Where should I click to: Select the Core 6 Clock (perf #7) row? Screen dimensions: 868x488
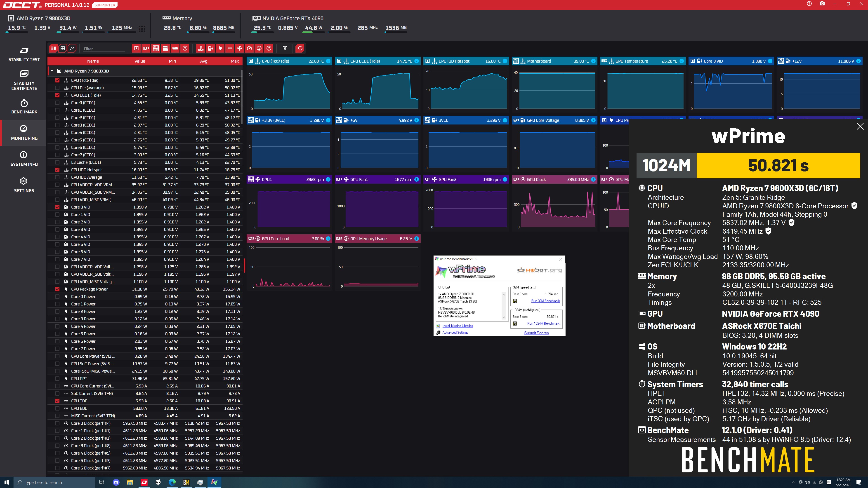coord(145,468)
